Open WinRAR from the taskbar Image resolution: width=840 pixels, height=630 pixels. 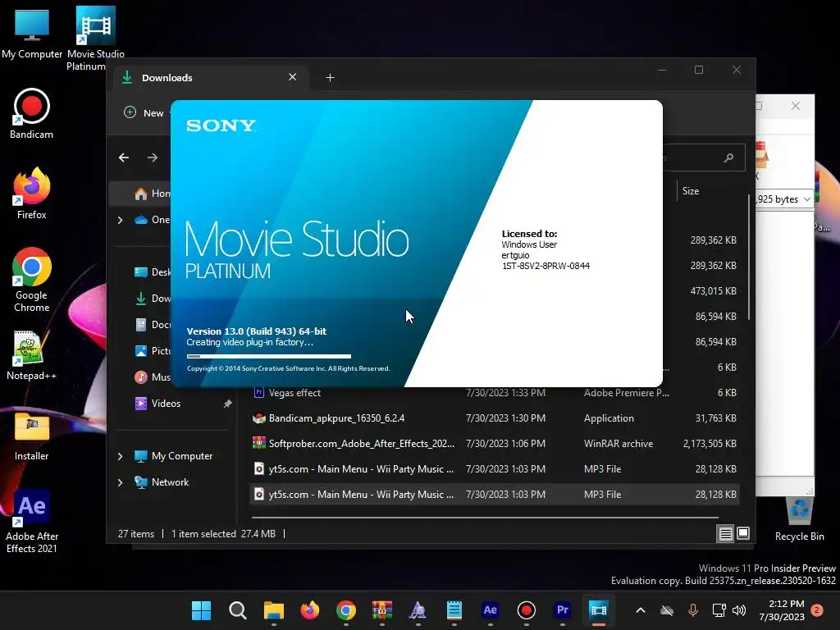pyautogui.click(x=382, y=610)
